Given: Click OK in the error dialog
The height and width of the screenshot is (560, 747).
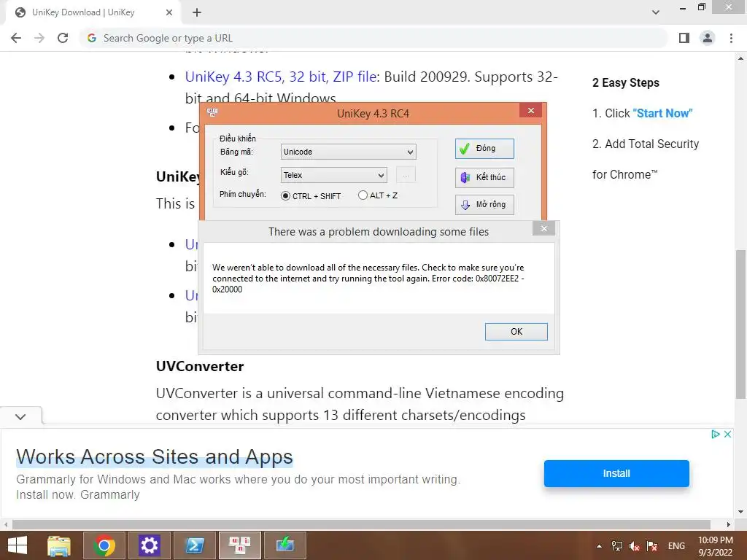Looking at the screenshot, I should pyautogui.click(x=516, y=332).
